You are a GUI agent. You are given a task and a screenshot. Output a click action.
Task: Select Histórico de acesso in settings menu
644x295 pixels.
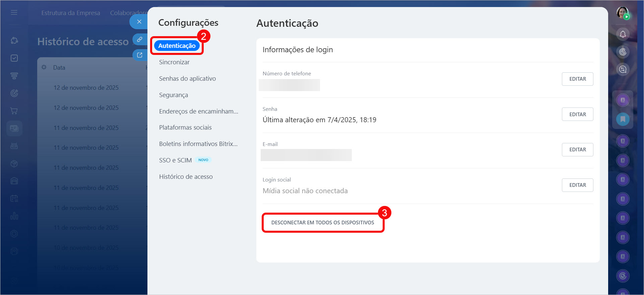coord(186,177)
